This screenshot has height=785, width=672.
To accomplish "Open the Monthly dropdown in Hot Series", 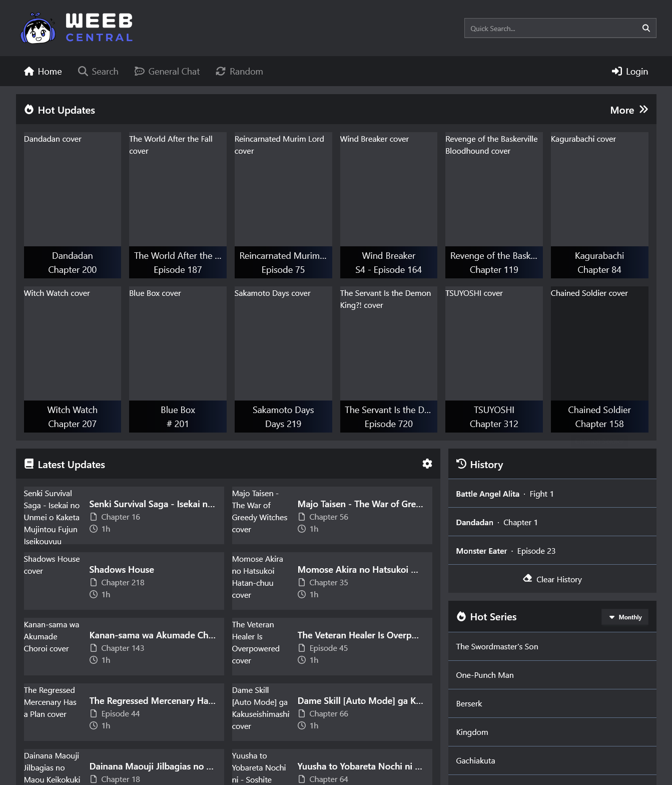I will (625, 617).
